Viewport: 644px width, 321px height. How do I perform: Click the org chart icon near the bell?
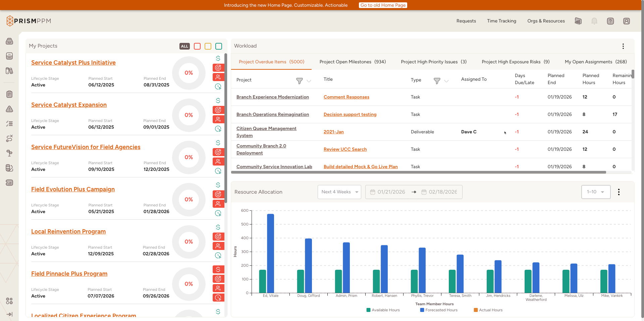tap(578, 21)
